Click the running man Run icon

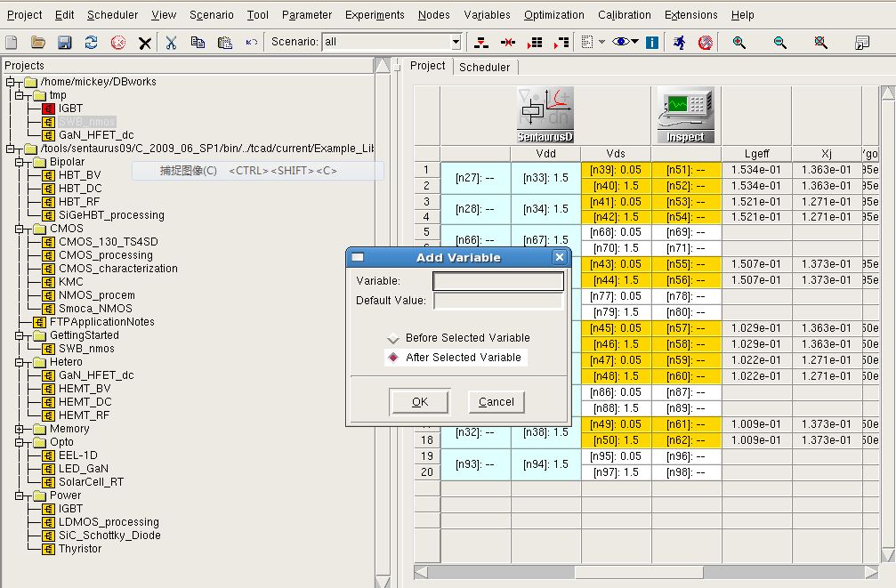pos(680,43)
